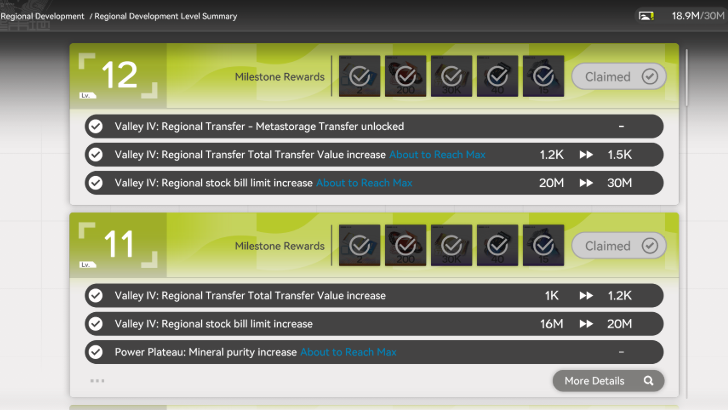Click the Claimed button for level 12
Screen dimensions: 728x410
tap(619, 77)
